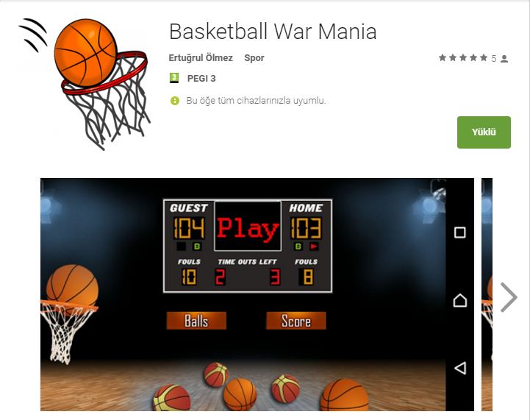530x420 pixels.
Task: Click the Android back triangle icon
Action: [x=460, y=368]
